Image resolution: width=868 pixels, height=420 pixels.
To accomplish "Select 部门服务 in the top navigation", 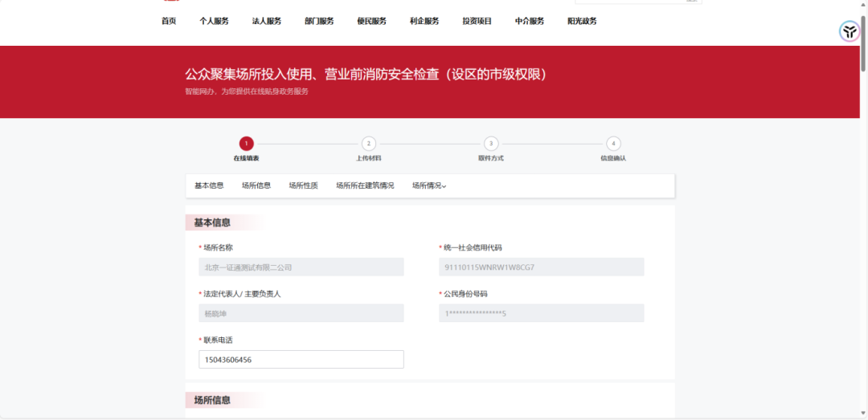I will 319,21.
